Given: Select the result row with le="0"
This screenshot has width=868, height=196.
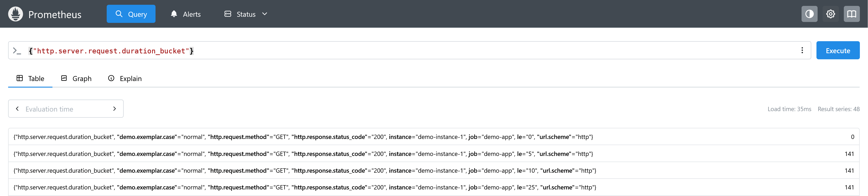Looking at the screenshot, I should (434, 137).
